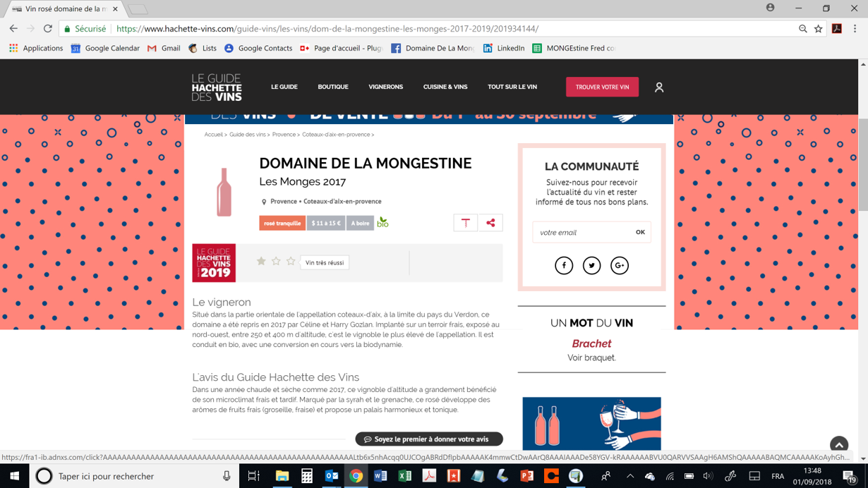Click the browser back arrow
868x488 pixels.
pyautogui.click(x=13, y=29)
